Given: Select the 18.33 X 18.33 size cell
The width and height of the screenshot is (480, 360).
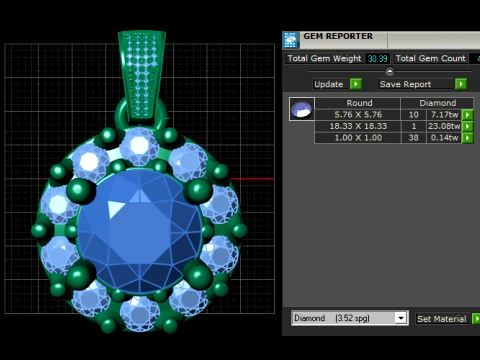Looking at the screenshot, I should point(358,126).
